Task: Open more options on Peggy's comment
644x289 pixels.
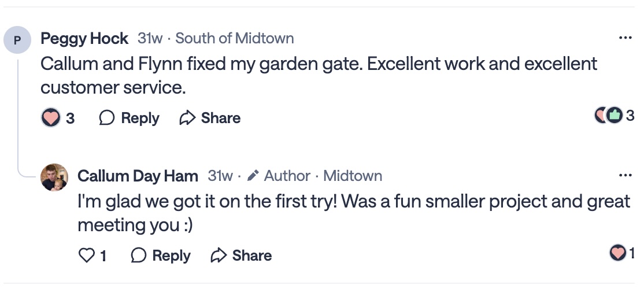Action: [x=625, y=38]
